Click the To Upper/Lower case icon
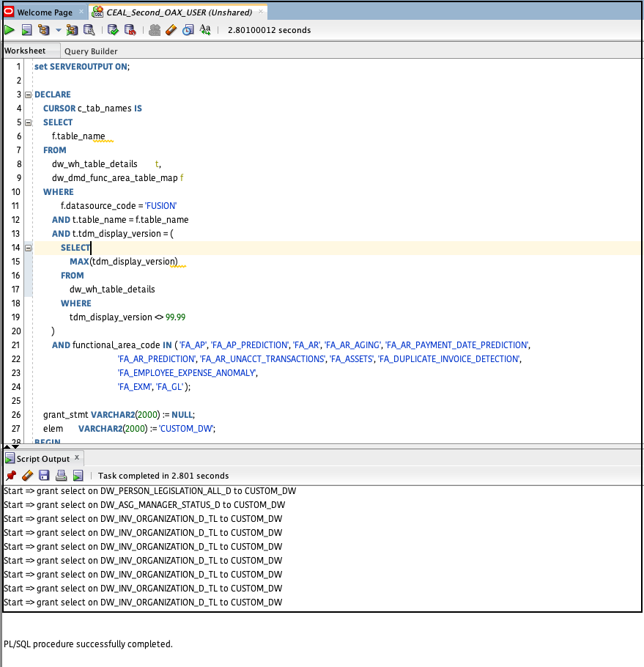The height and width of the screenshot is (667, 644). (x=206, y=30)
